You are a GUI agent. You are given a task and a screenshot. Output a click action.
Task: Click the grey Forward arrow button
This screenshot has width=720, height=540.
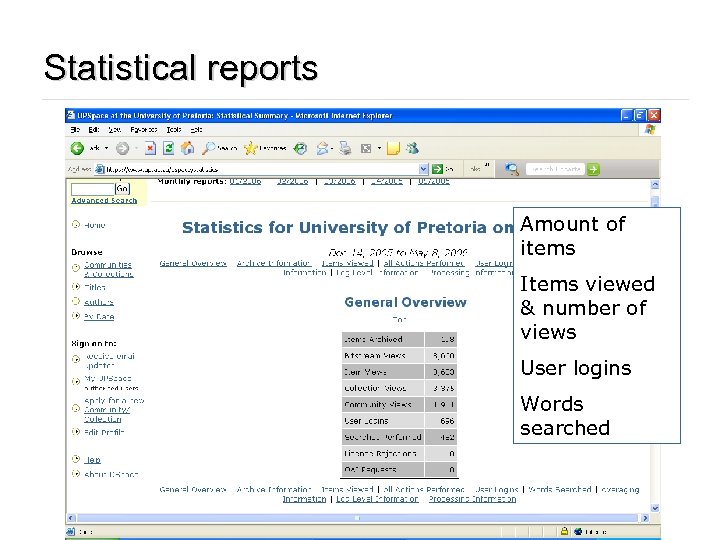(122, 148)
